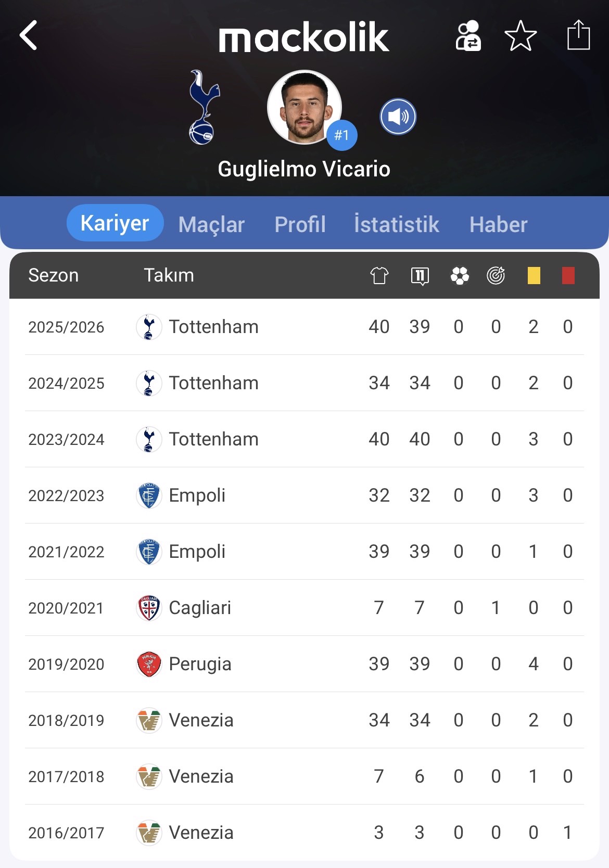
Task: Toggle the sound notification speaker button
Action: [x=398, y=117]
